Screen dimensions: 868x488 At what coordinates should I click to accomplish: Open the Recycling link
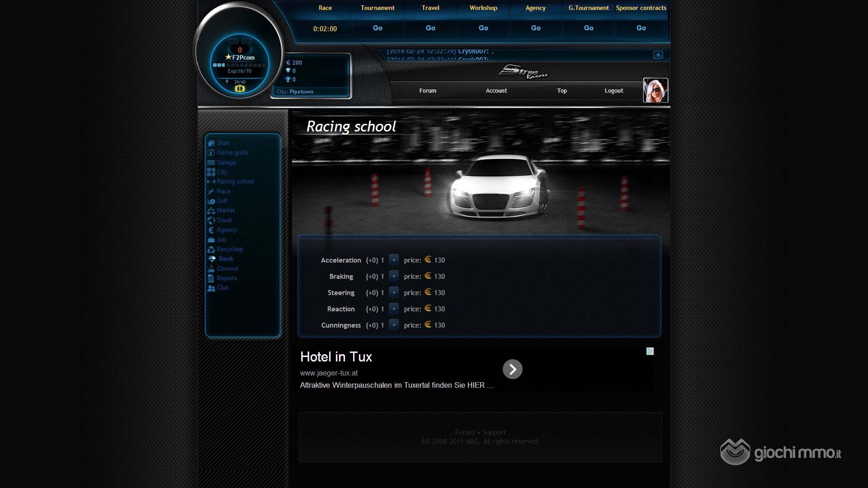[230, 249]
